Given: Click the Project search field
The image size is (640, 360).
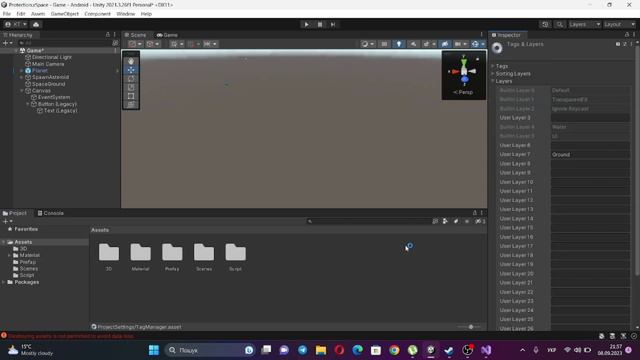Looking at the screenshot, I should point(369,221).
